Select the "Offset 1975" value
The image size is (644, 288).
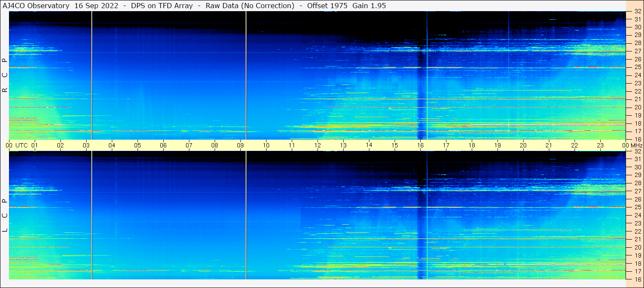click(x=326, y=6)
